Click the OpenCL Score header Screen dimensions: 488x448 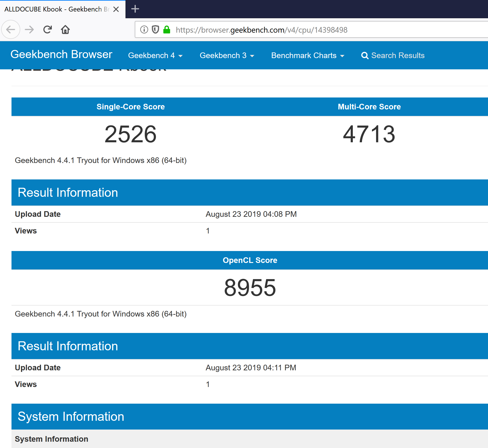point(250,260)
